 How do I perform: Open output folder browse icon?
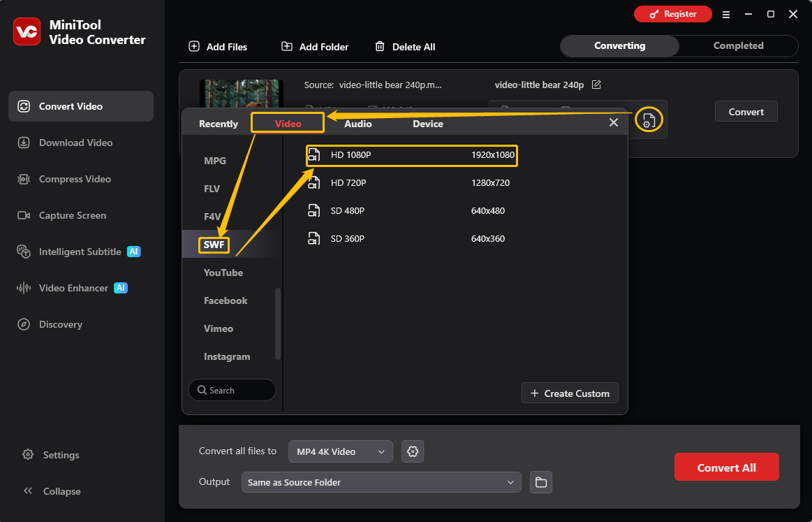(541, 482)
